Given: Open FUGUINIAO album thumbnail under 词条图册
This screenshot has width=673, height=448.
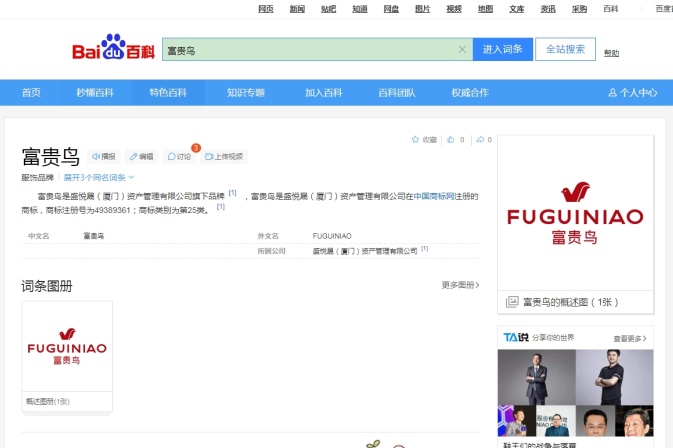Looking at the screenshot, I should coord(67,346).
